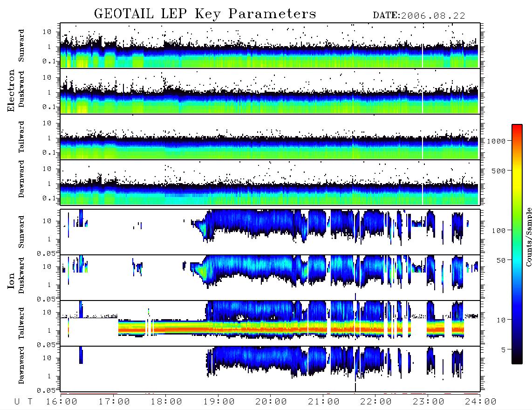532x410 pixels.
Task: Click the Ion 'Sunward' panel label
Action: 21,232
